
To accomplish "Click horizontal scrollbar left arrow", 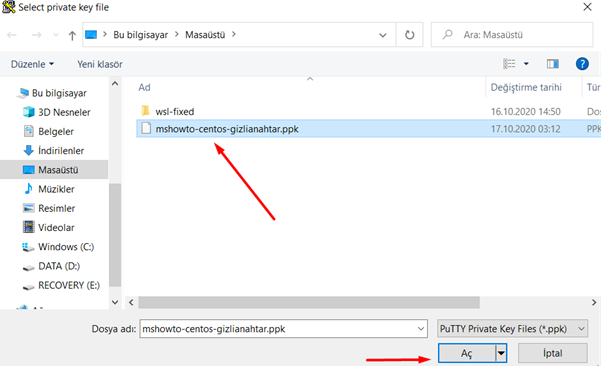I will (x=131, y=302).
